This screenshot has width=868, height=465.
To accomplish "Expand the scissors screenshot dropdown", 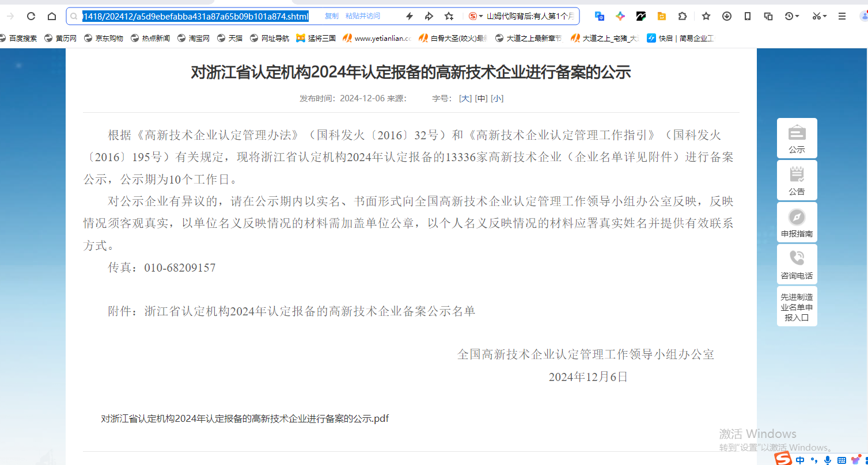I will pos(825,16).
